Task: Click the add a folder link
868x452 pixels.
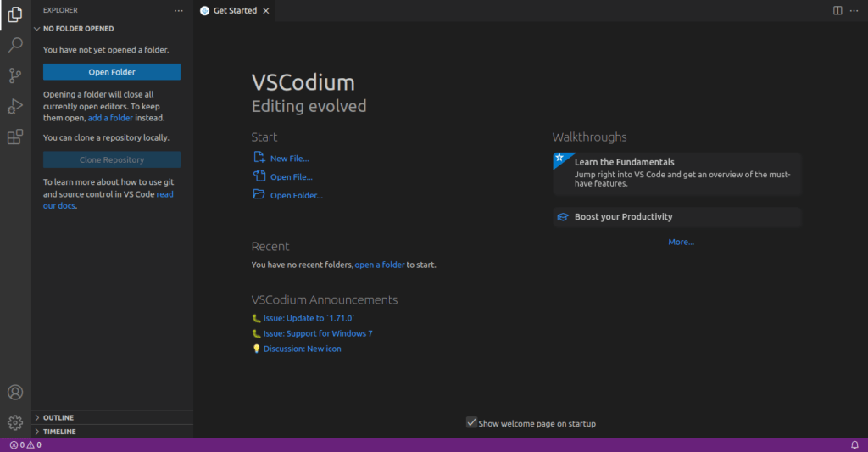Action: 110,118
